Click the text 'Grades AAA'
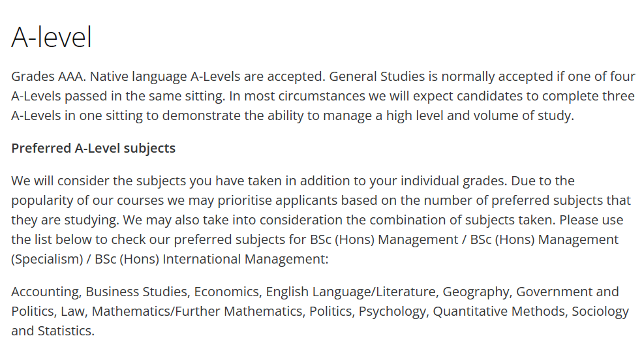This screenshot has width=644, height=351. coord(48,76)
